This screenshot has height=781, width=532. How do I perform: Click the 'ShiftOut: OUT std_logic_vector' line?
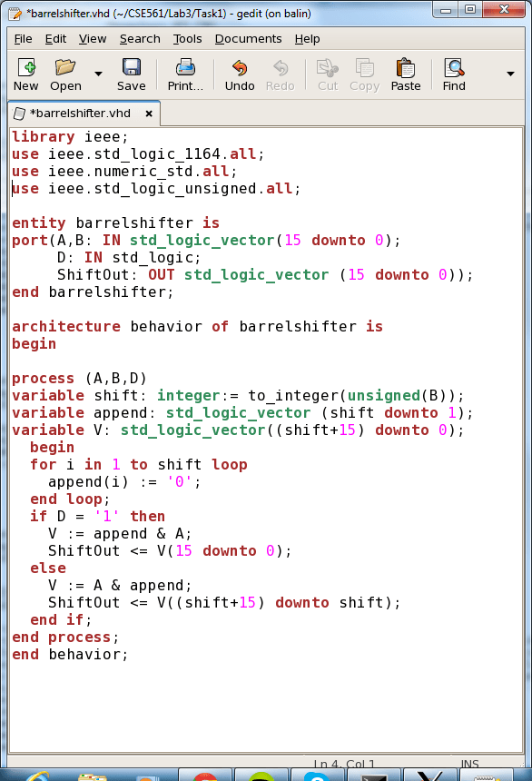(x=265, y=275)
